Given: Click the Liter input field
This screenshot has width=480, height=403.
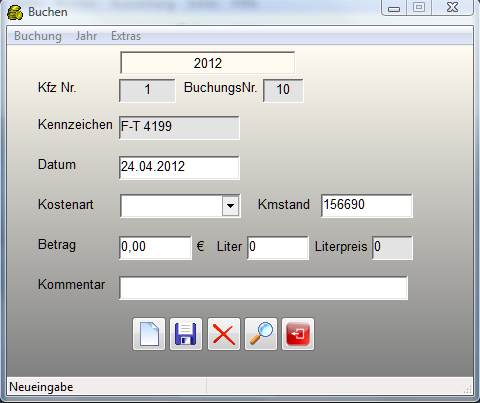Looking at the screenshot, I should pyautogui.click(x=278, y=248).
